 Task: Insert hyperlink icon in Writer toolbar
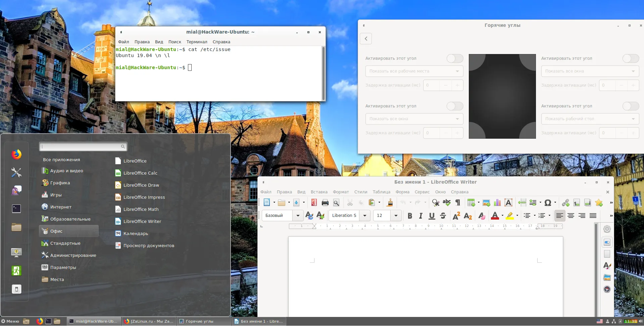565,202
